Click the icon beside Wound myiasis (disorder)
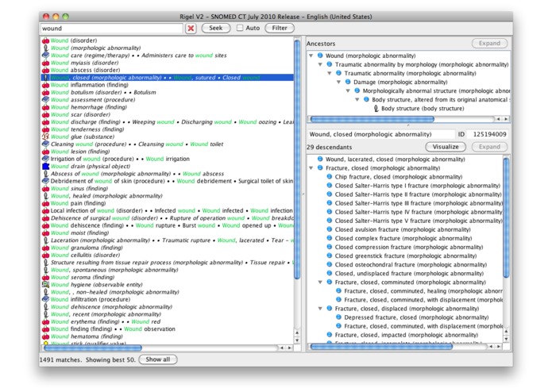 pyautogui.click(x=45, y=63)
